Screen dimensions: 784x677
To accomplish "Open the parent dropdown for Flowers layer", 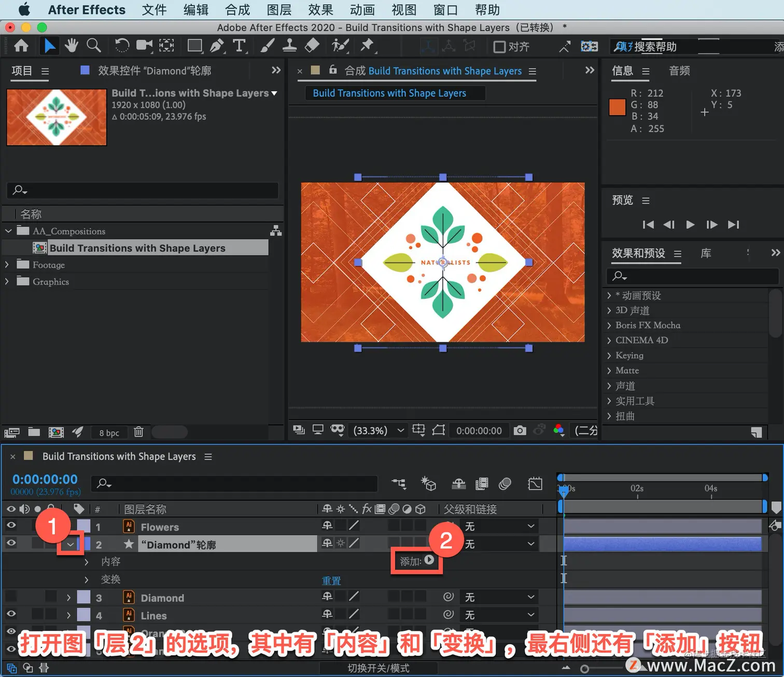I will (499, 527).
